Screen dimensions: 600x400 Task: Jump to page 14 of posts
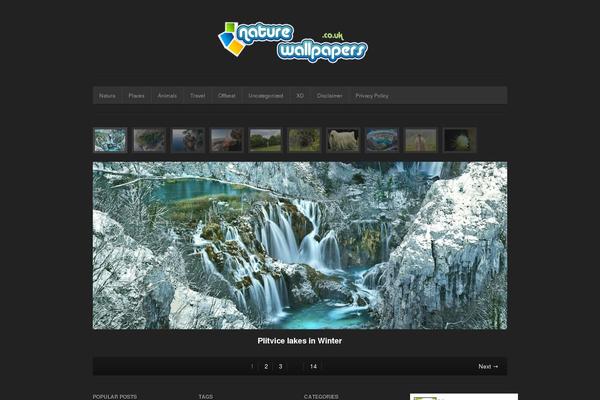[313, 367]
